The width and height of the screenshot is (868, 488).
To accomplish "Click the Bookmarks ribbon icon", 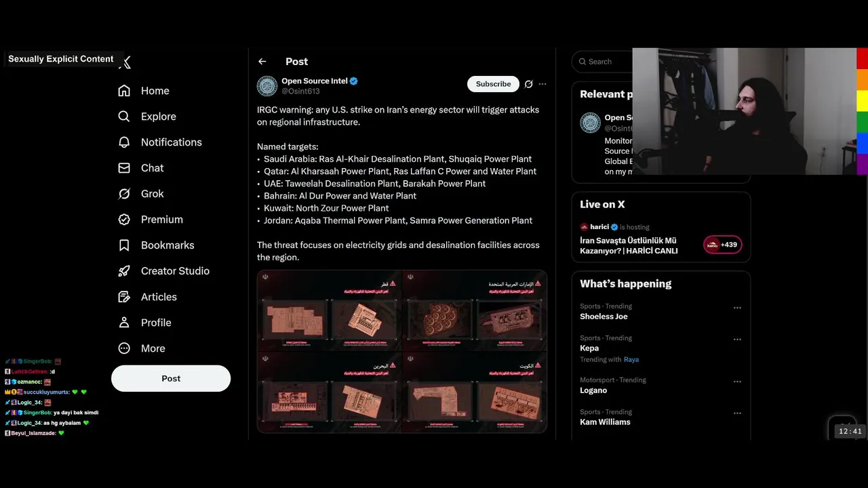I will (x=124, y=245).
